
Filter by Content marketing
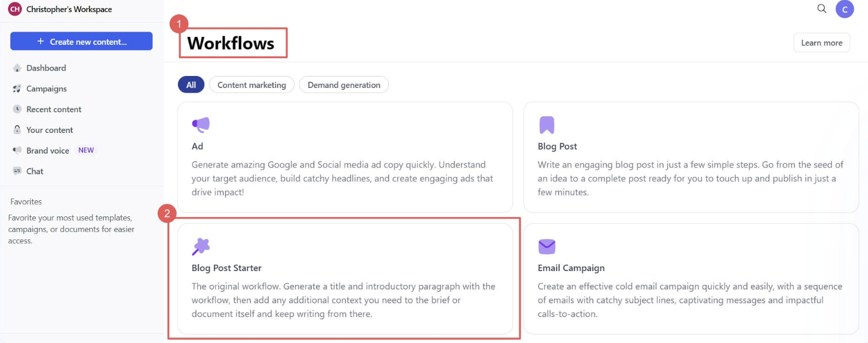coord(252,85)
